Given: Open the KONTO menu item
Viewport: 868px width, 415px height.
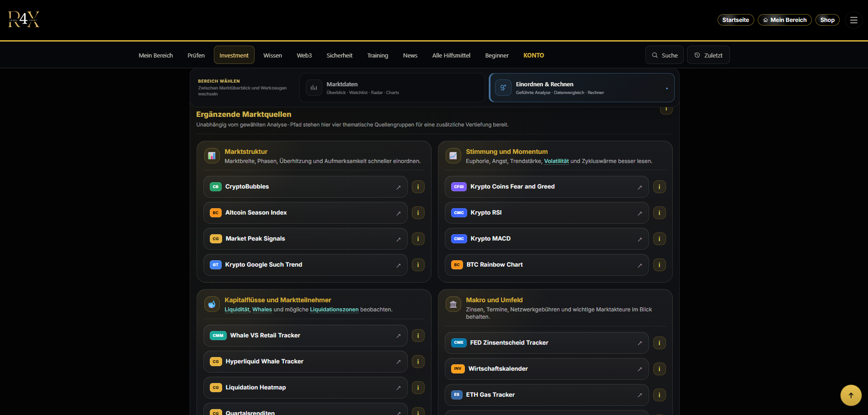Looking at the screenshot, I should click(533, 55).
